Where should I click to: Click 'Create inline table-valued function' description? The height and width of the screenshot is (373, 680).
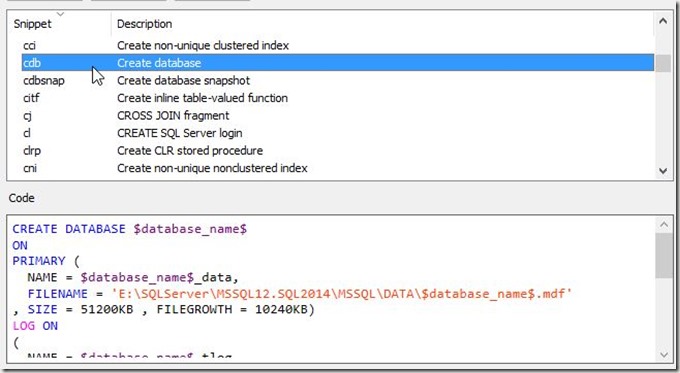pos(203,98)
